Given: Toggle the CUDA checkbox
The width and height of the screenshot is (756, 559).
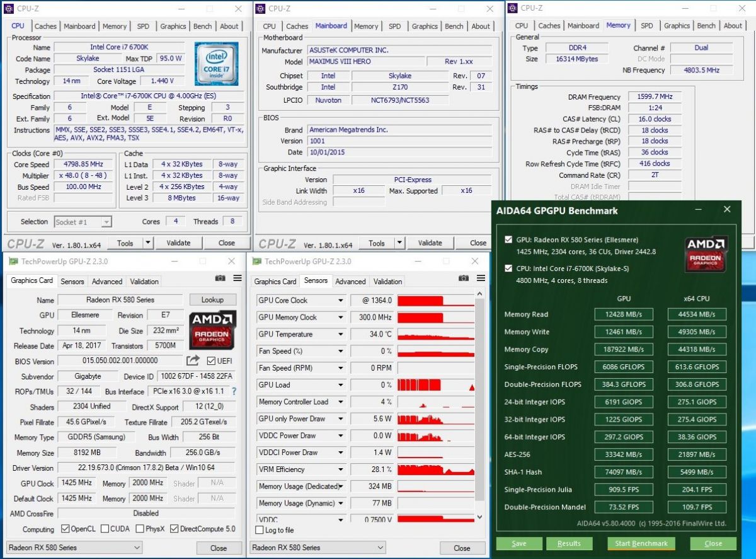Looking at the screenshot, I should pyautogui.click(x=105, y=529).
